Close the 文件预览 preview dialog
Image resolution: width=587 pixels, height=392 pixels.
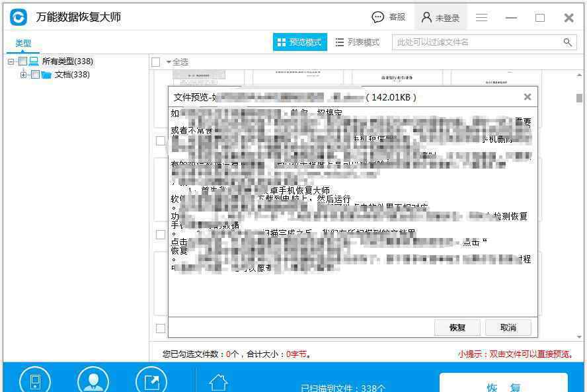pos(528,97)
